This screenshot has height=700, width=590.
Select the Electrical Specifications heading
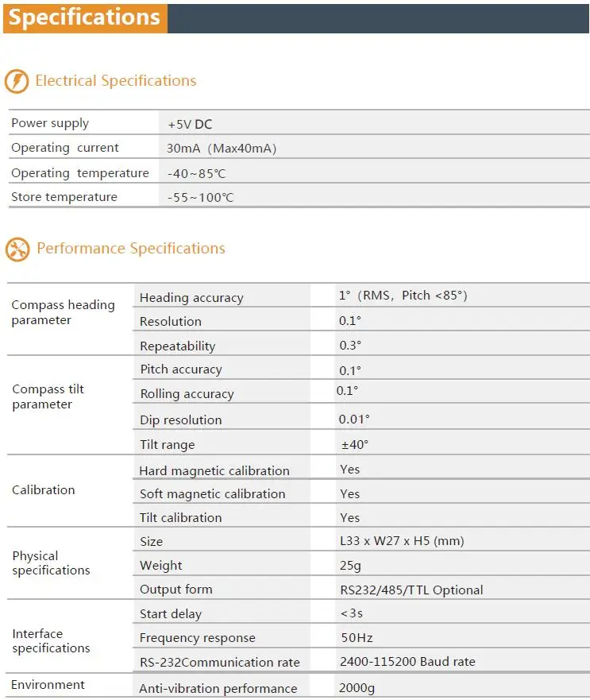(x=116, y=81)
